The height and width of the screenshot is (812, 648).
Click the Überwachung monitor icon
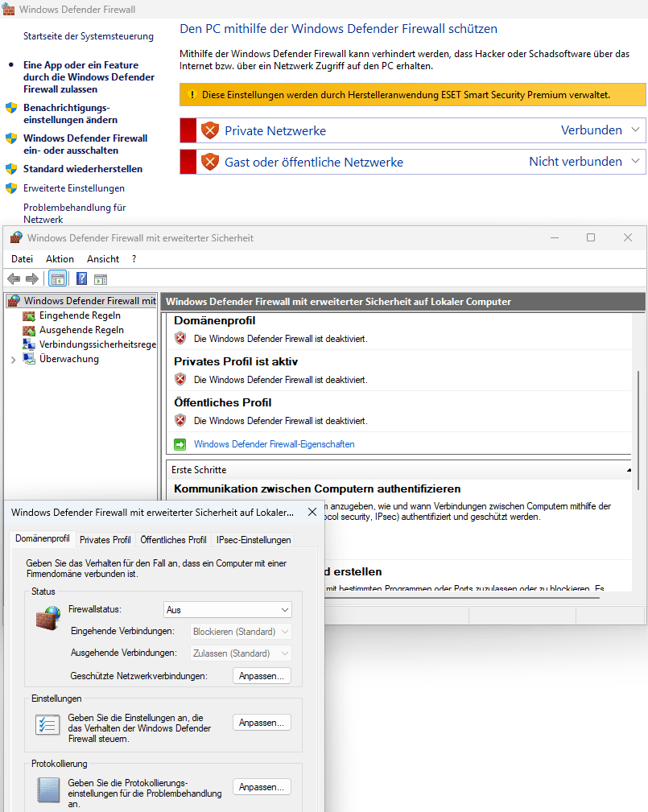pyautogui.click(x=29, y=359)
